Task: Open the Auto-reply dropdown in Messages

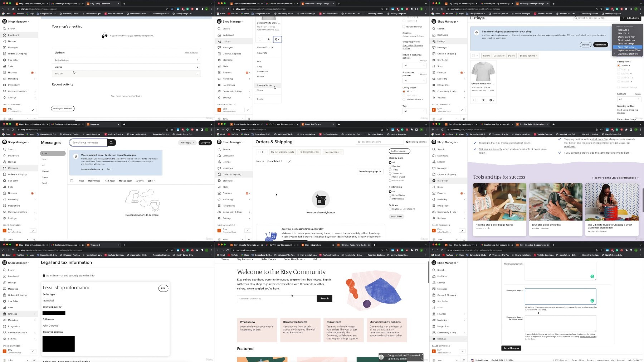Action: pos(187,143)
